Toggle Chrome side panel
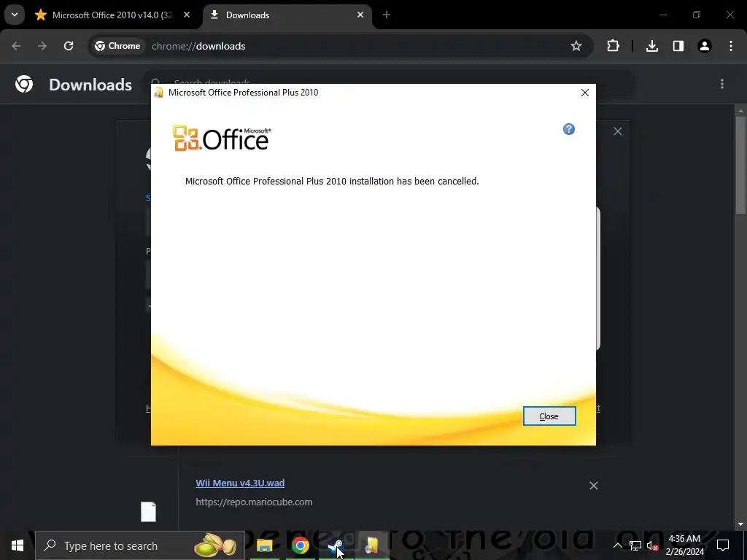 click(x=678, y=46)
